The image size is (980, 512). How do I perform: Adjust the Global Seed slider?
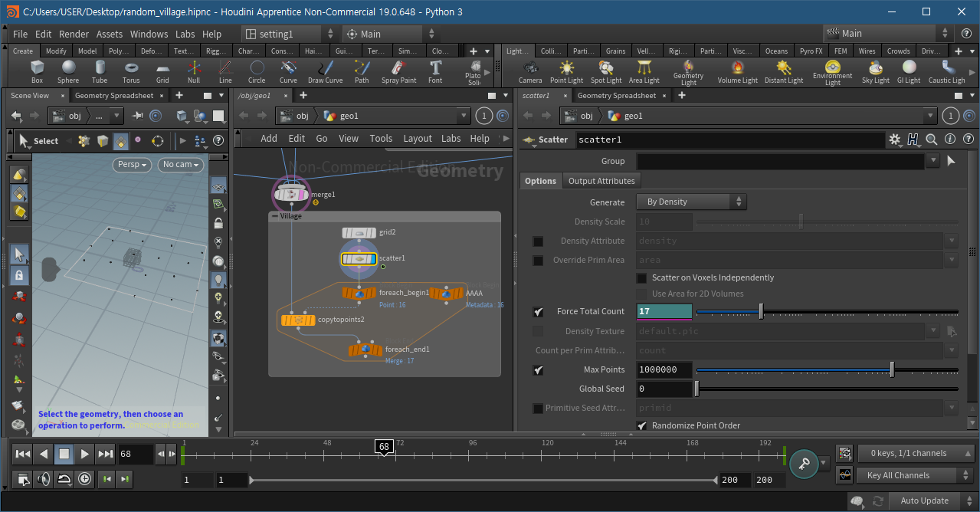point(828,389)
